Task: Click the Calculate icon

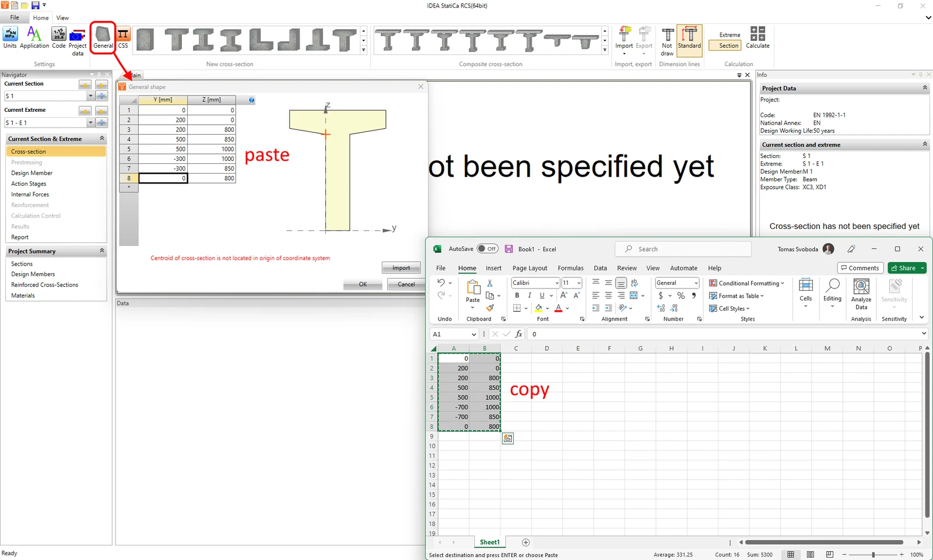Action: [757, 38]
